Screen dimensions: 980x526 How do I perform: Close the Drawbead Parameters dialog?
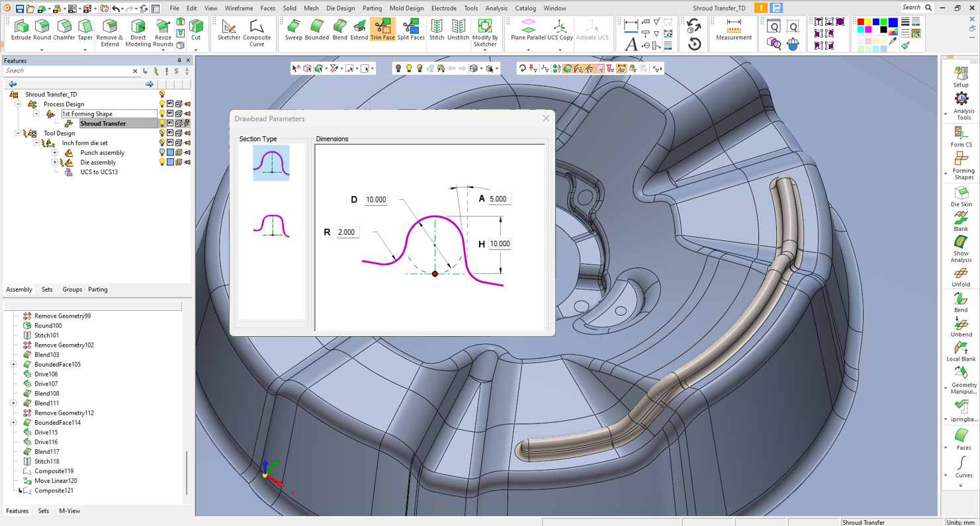click(546, 118)
